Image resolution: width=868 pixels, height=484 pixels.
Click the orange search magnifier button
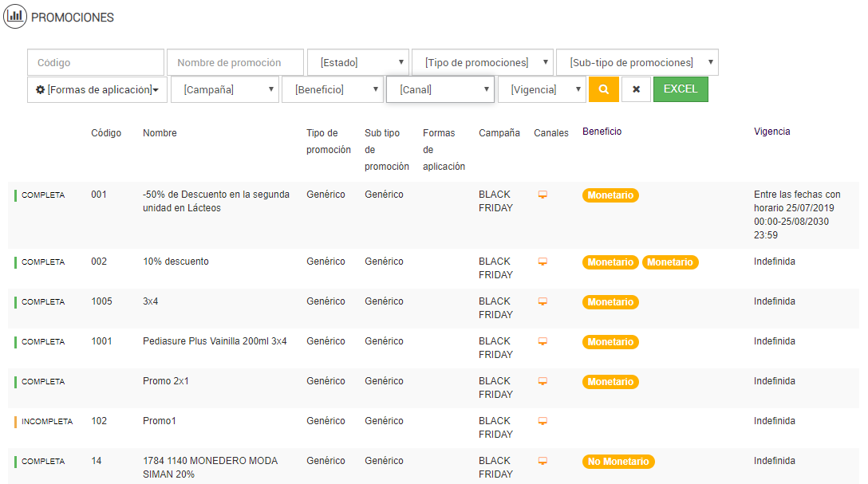point(604,89)
